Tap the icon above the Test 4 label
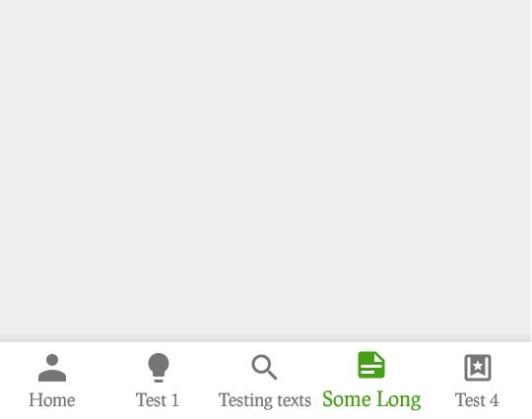The width and height of the screenshot is (532, 419). 478,368
